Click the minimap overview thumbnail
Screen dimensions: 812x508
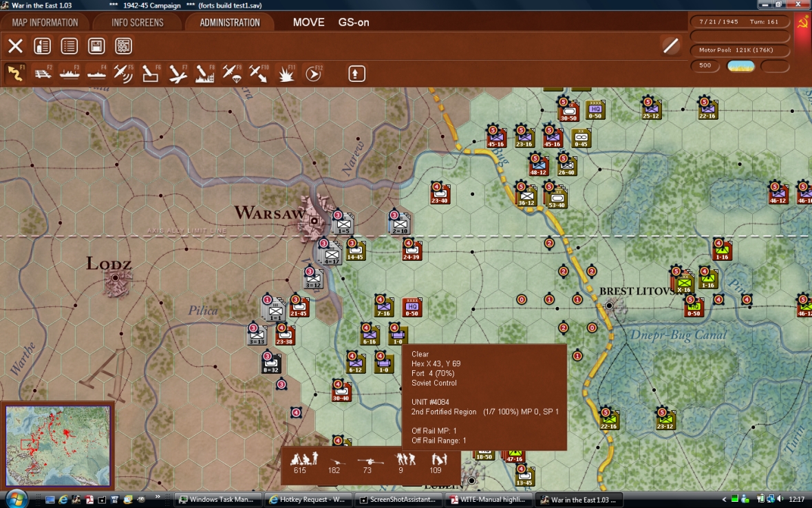coord(58,445)
